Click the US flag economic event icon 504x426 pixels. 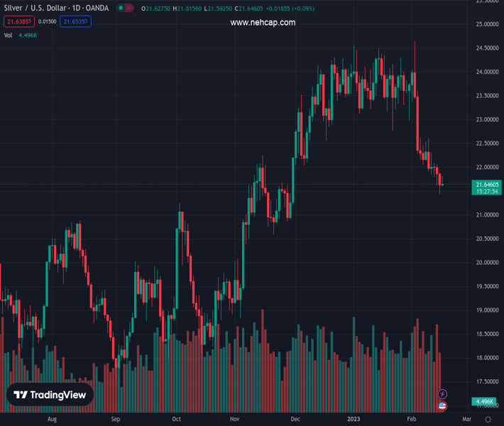[443, 406]
